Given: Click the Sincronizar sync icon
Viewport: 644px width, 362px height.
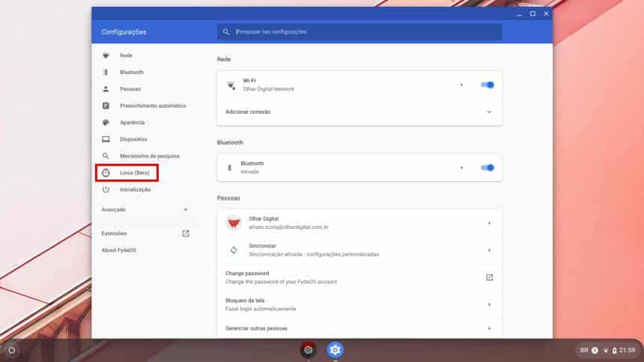Looking at the screenshot, I should 234,250.
